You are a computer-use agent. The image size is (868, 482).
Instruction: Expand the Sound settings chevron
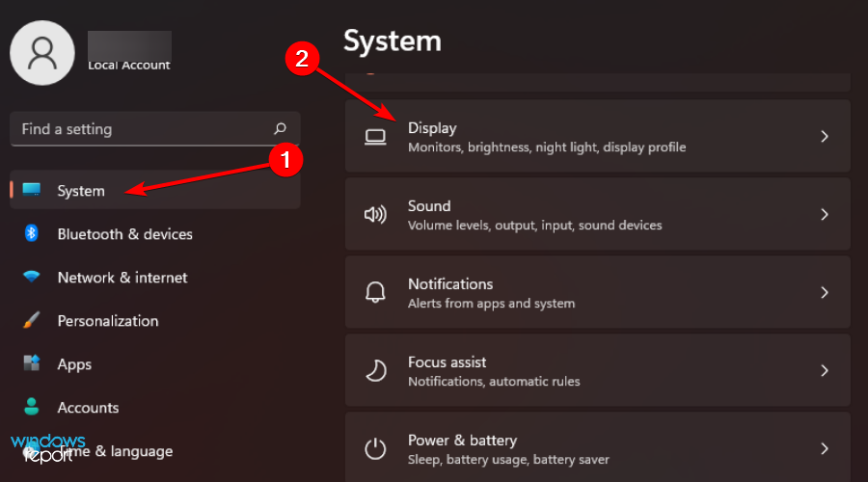coord(825,215)
